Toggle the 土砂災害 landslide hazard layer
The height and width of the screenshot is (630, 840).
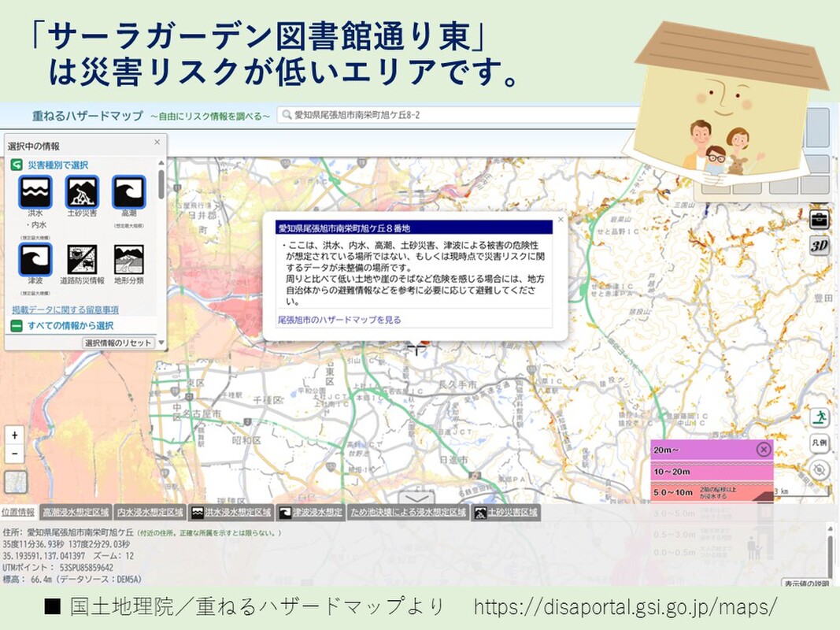coord(82,191)
